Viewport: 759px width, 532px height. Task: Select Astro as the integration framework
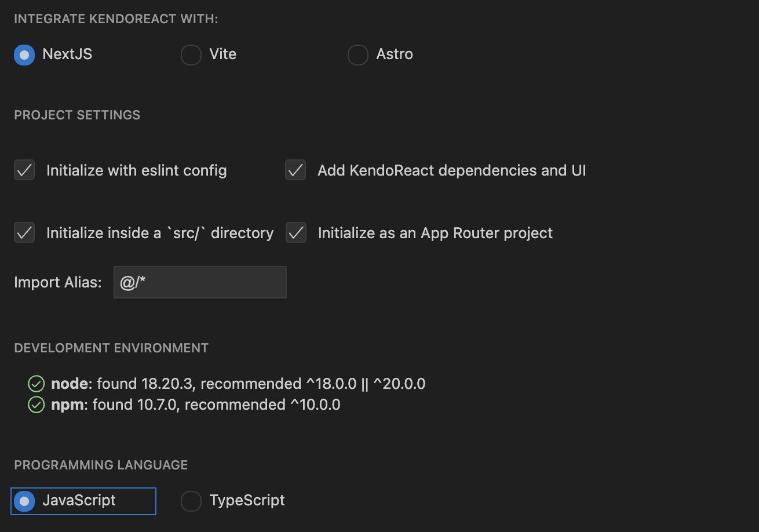[x=357, y=55]
